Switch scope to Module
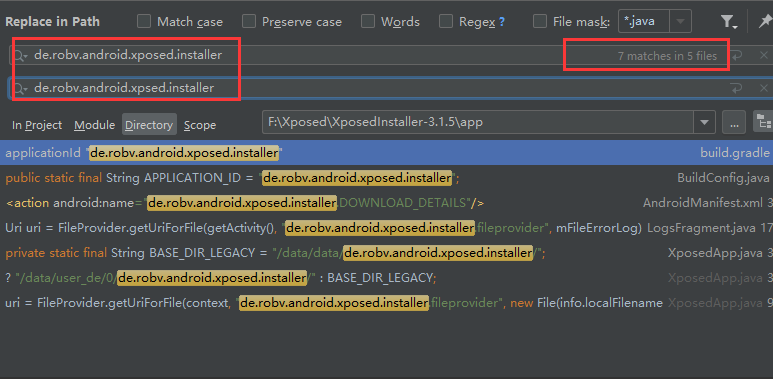 [x=94, y=125]
